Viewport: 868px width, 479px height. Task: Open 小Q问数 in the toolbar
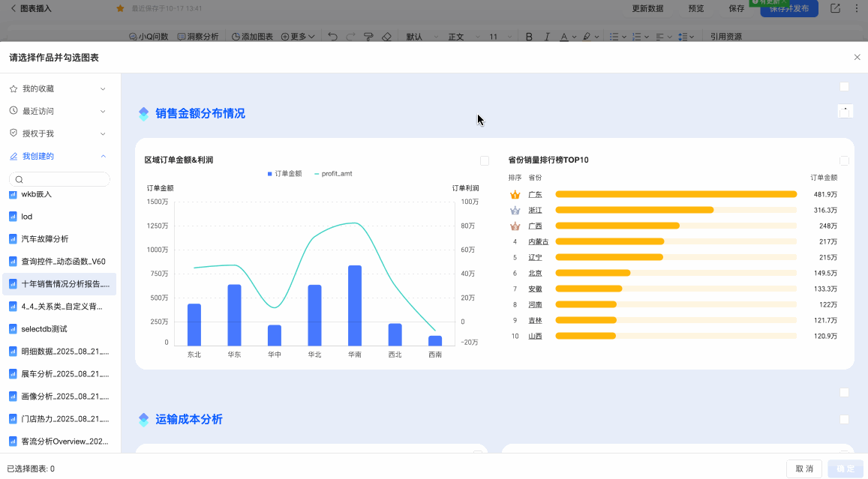[x=149, y=37]
